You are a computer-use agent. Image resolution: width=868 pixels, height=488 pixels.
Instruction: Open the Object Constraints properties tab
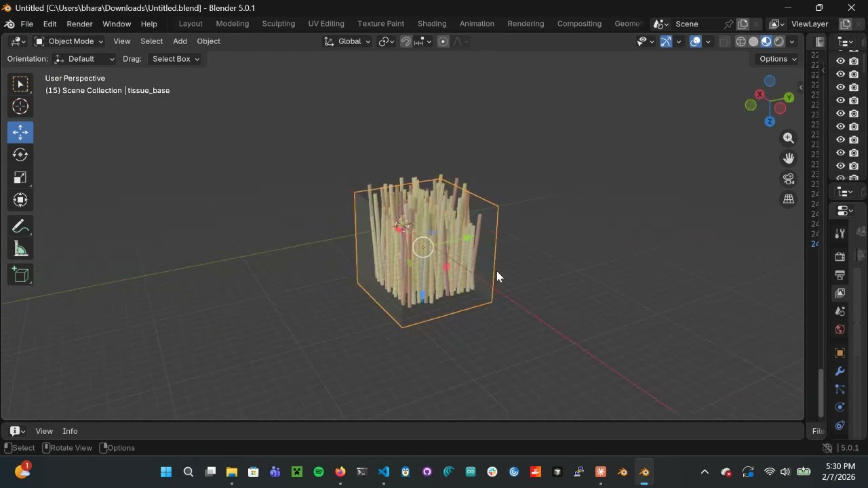840,426
